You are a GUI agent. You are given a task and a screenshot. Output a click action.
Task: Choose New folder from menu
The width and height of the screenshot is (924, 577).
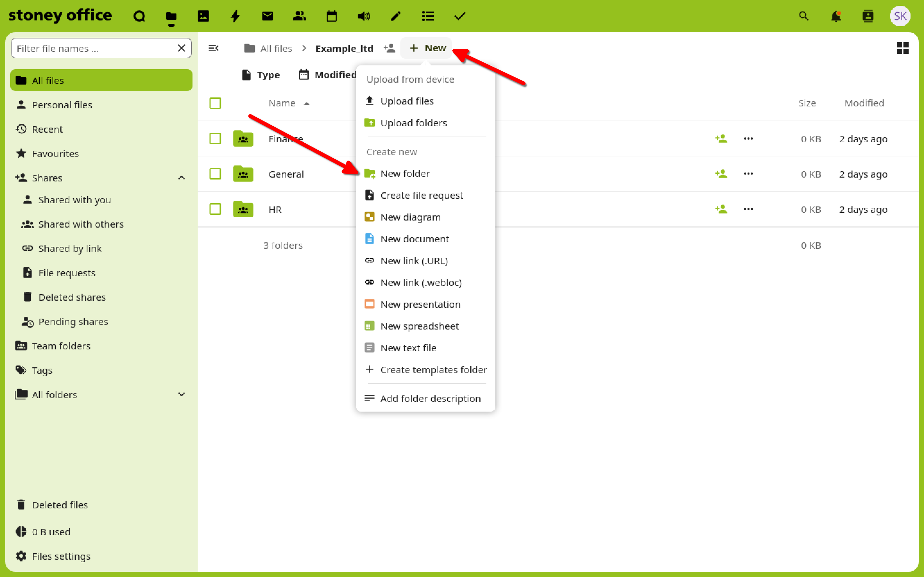405,174
